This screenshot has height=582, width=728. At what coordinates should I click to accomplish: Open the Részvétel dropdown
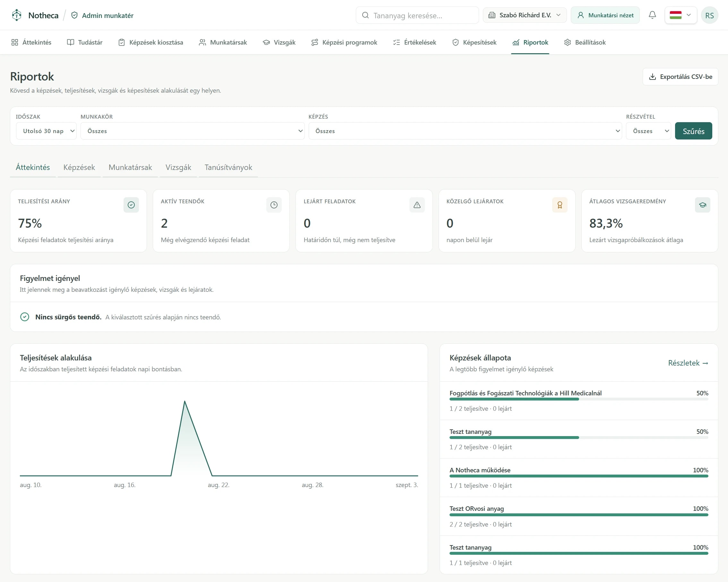(x=648, y=131)
